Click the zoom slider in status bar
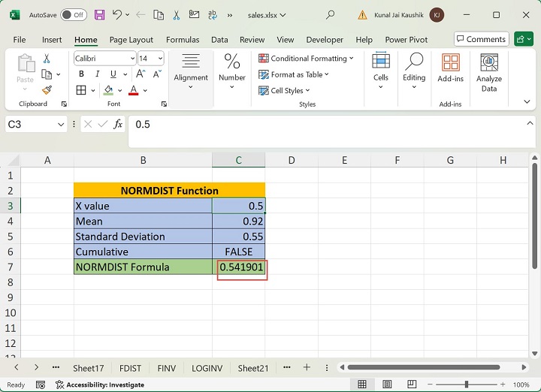This screenshot has width=541, height=392. pyautogui.click(x=465, y=384)
